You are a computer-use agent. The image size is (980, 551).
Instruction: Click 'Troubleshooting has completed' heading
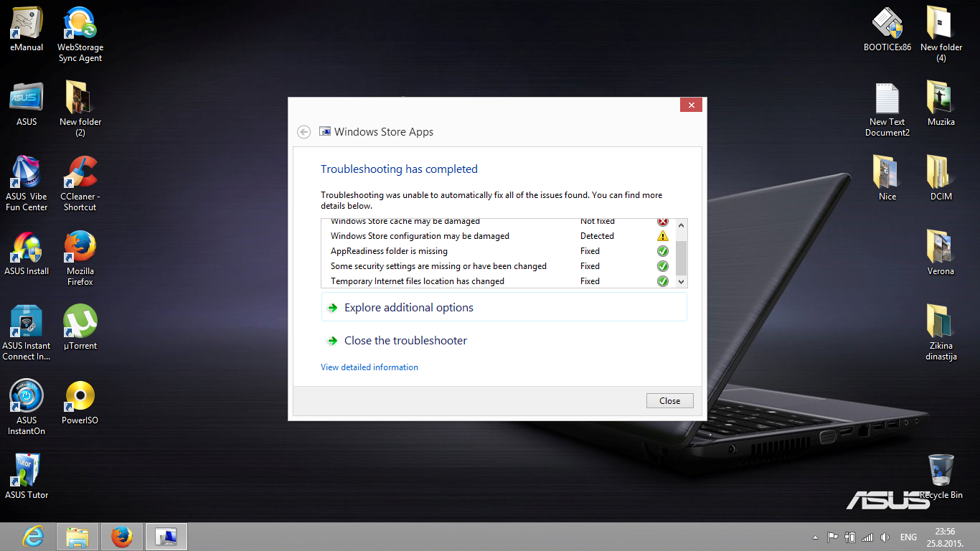[399, 169]
